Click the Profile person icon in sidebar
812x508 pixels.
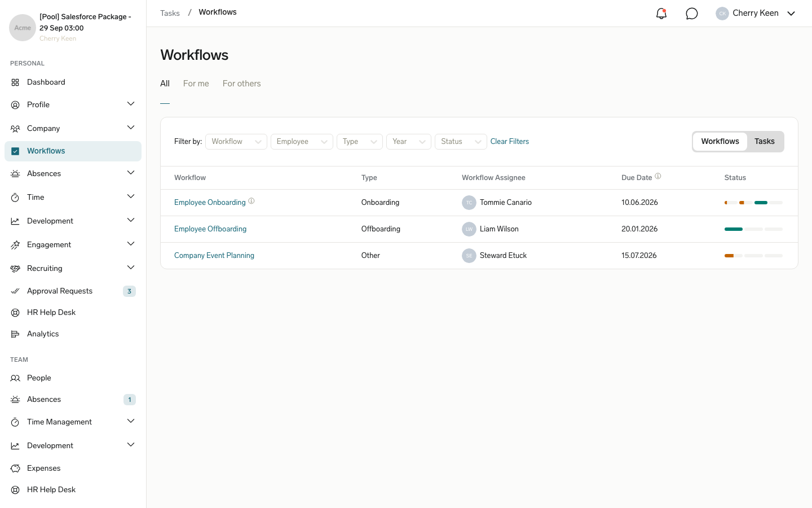pos(15,105)
